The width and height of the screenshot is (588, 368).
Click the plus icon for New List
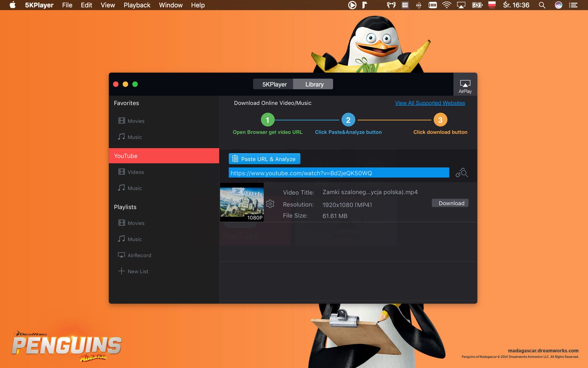[x=121, y=271]
